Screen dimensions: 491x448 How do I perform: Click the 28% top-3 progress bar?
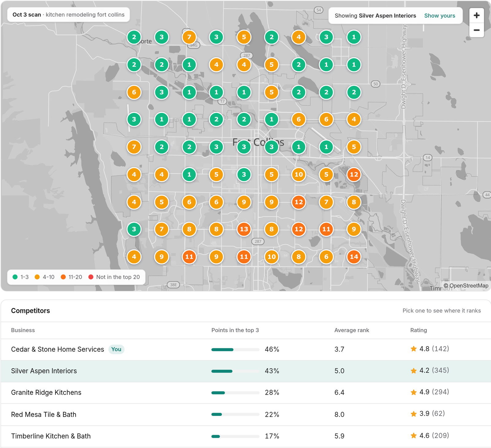coord(235,393)
